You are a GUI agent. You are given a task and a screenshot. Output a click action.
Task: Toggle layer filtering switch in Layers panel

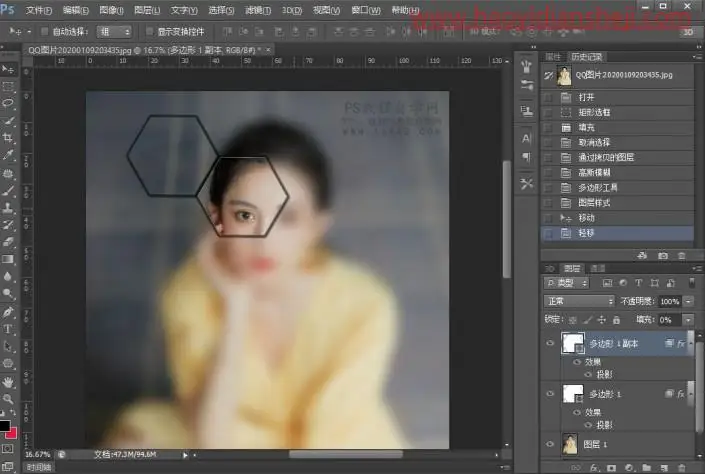[x=692, y=282]
